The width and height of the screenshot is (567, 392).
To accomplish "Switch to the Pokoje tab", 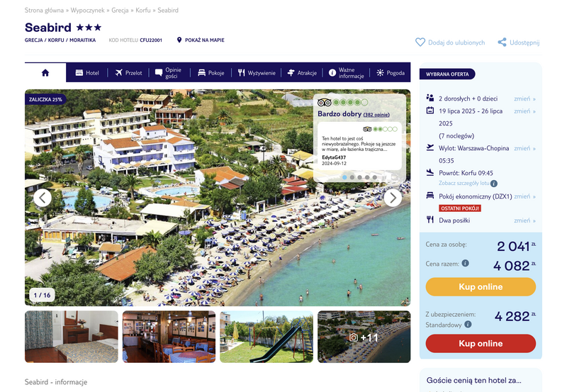I will (211, 73).
